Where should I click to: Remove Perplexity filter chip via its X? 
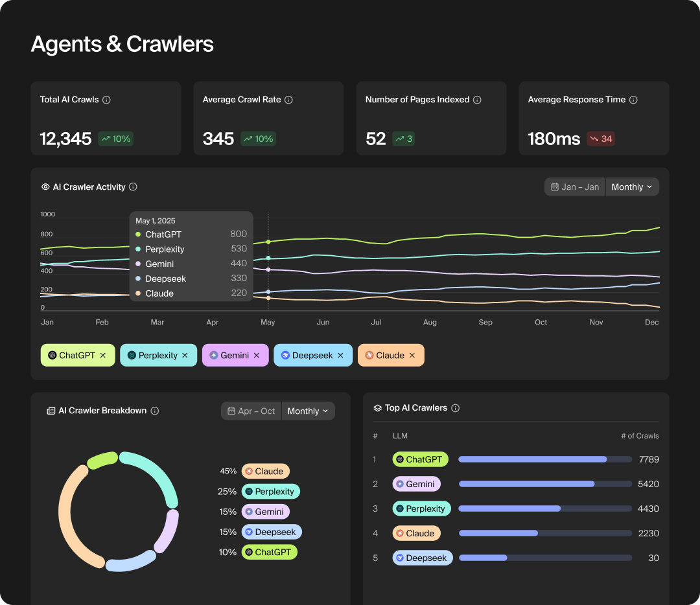click(185, 356)
